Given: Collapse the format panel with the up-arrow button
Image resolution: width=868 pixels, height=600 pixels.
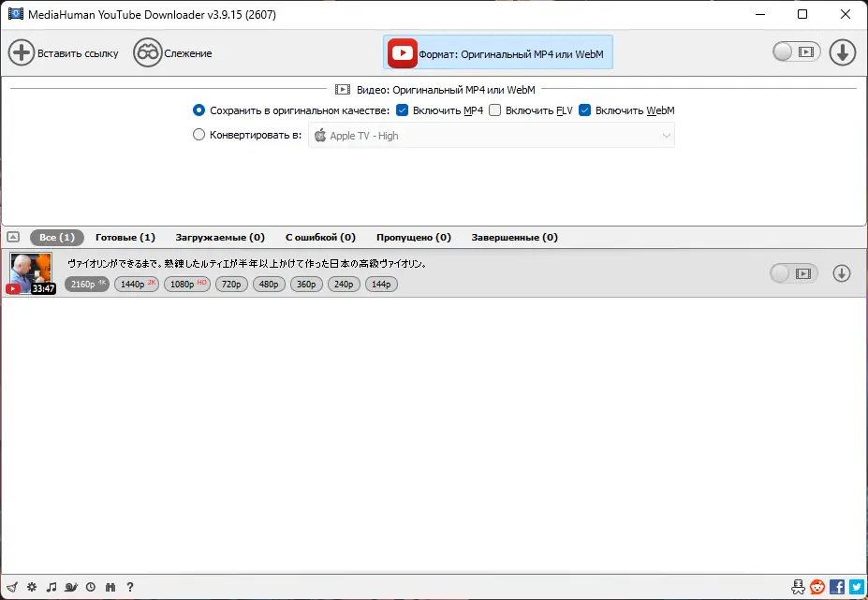Looking at the screenshot, I should tap(13, 237).
